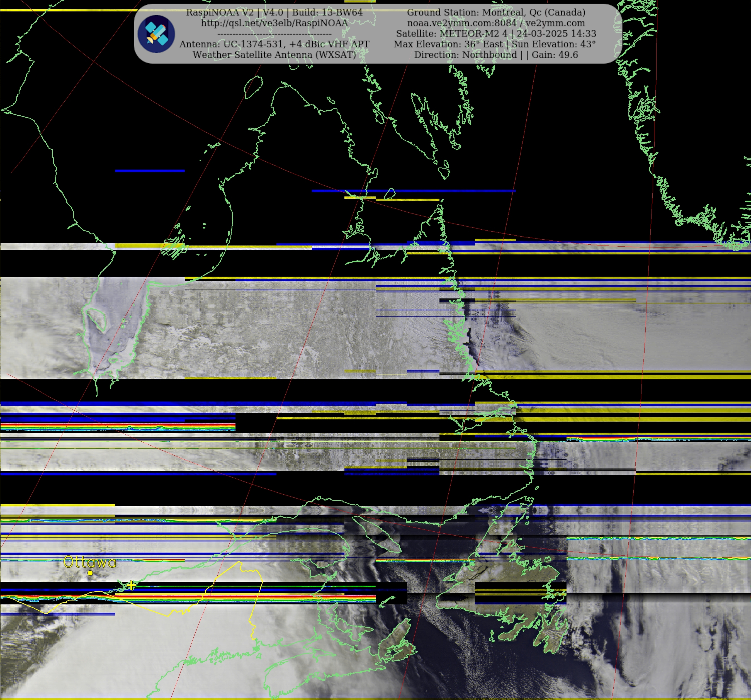751x700 pixels.
Task: Click the Direction: Northbound Gain 49.6 line
Action: tap(496, 55)
